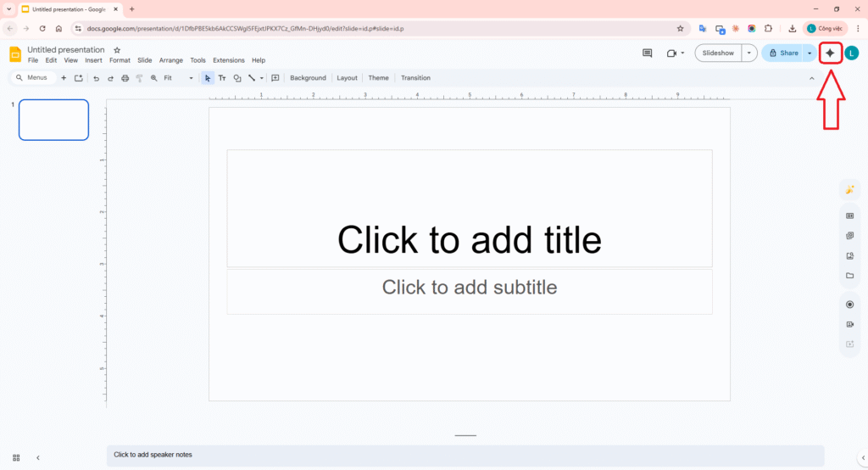Hide the menus with collapse chevron

tap(811, 78)
